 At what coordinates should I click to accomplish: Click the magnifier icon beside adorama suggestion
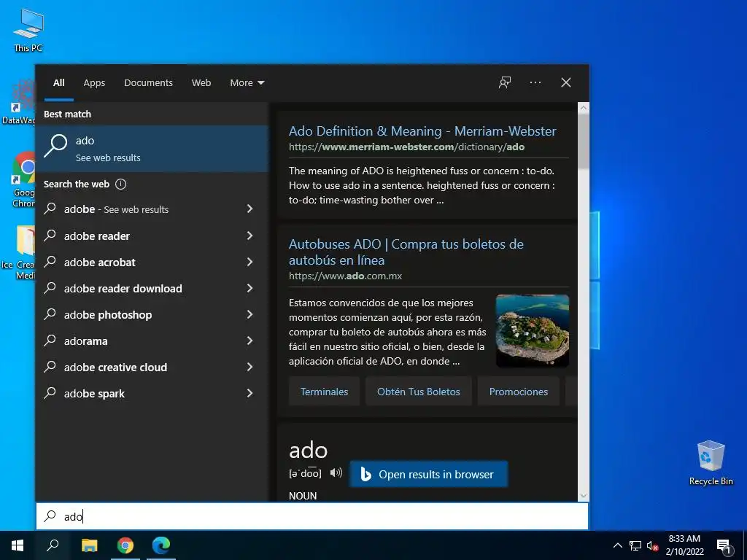(x=50, y=341)
